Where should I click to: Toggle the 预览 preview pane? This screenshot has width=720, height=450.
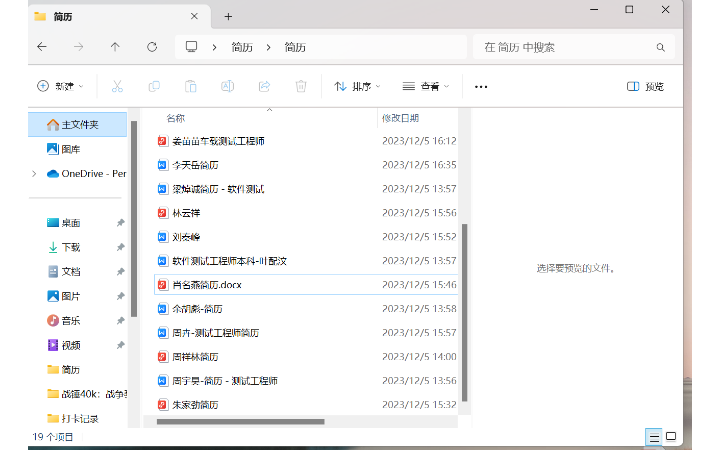point(645,87)
